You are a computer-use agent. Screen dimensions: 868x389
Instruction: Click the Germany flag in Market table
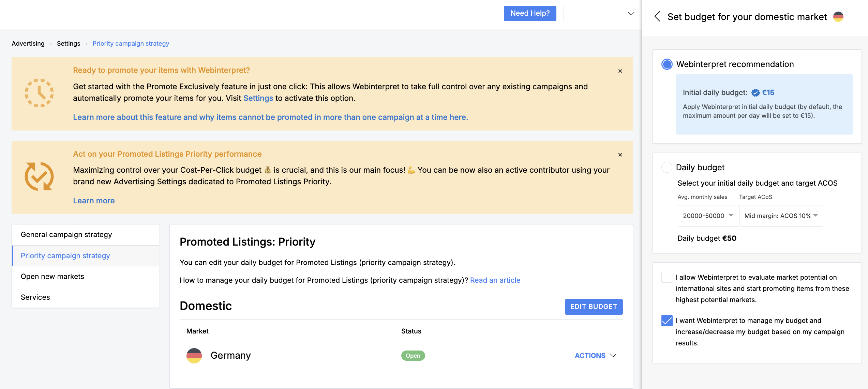[194, 356]
